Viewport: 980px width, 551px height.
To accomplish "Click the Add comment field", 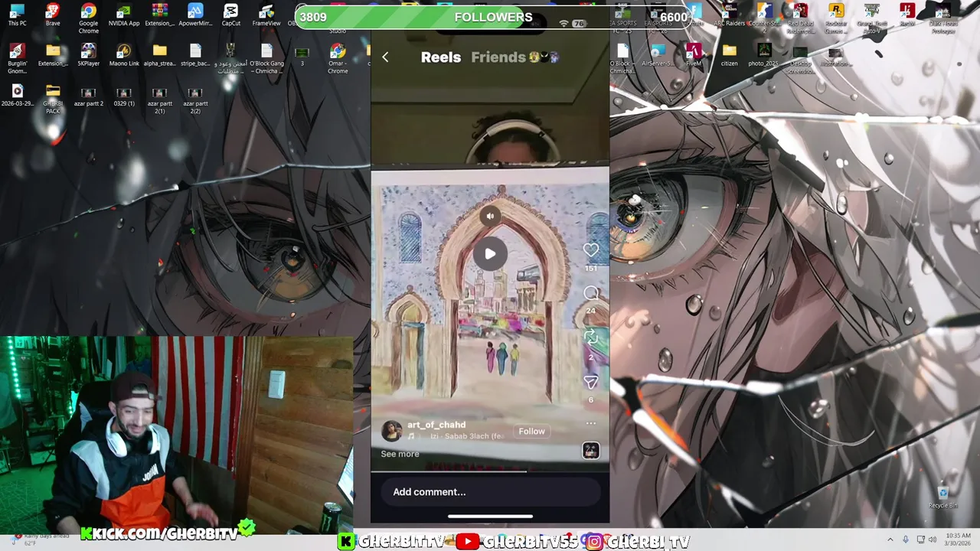I will click(x=490, y=492).
